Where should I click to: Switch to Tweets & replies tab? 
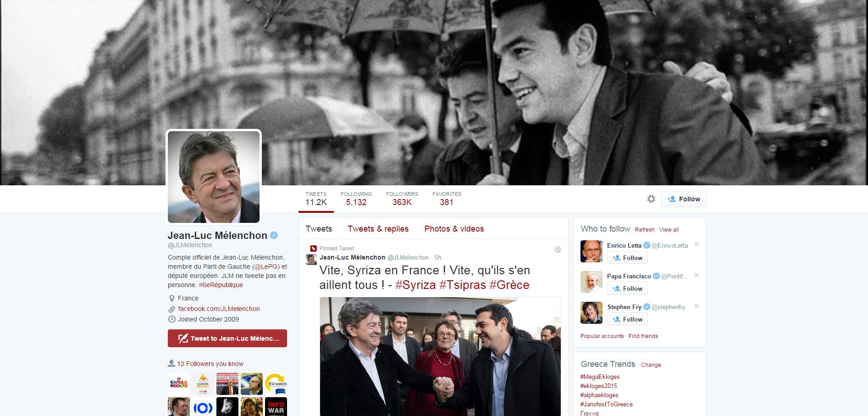coord(378,229)
